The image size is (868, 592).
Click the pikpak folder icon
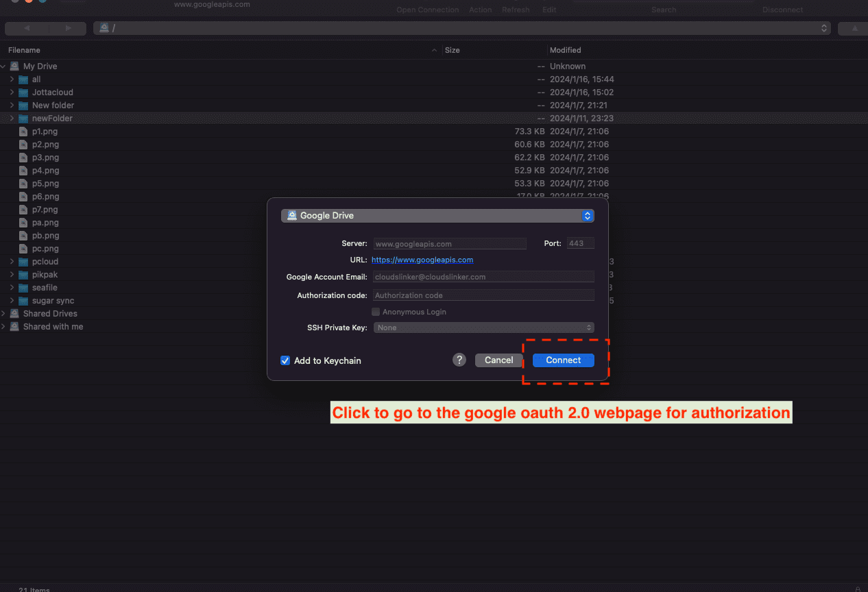click(x=23, y=275)
